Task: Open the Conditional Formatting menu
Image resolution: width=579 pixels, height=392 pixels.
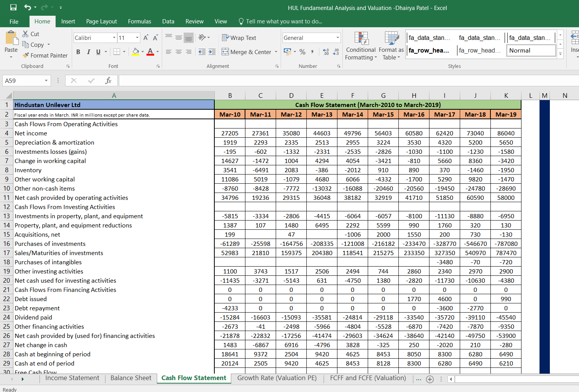Action: pyautogui.click(x=361, y=46)
